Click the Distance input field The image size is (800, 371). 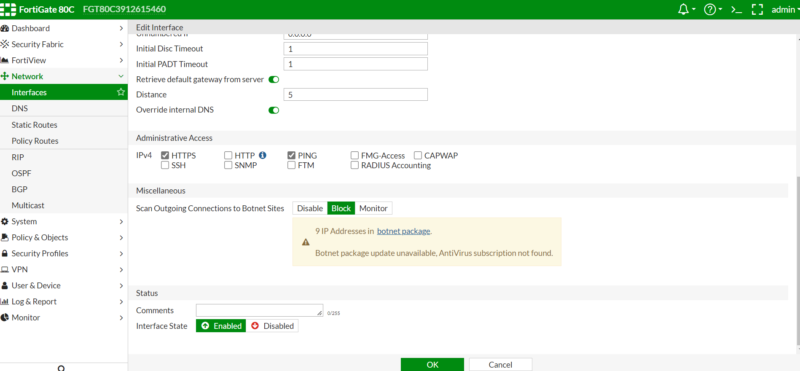click(356, 95)
